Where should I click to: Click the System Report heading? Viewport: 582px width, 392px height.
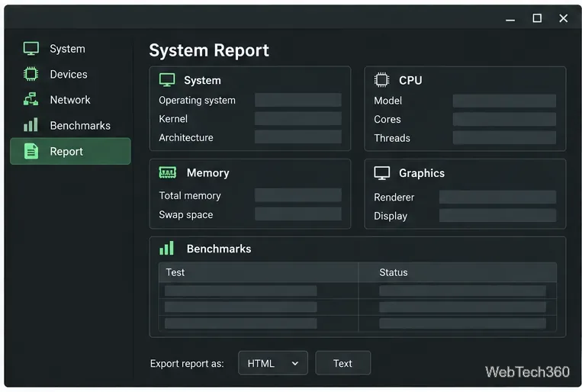(209, 50)
